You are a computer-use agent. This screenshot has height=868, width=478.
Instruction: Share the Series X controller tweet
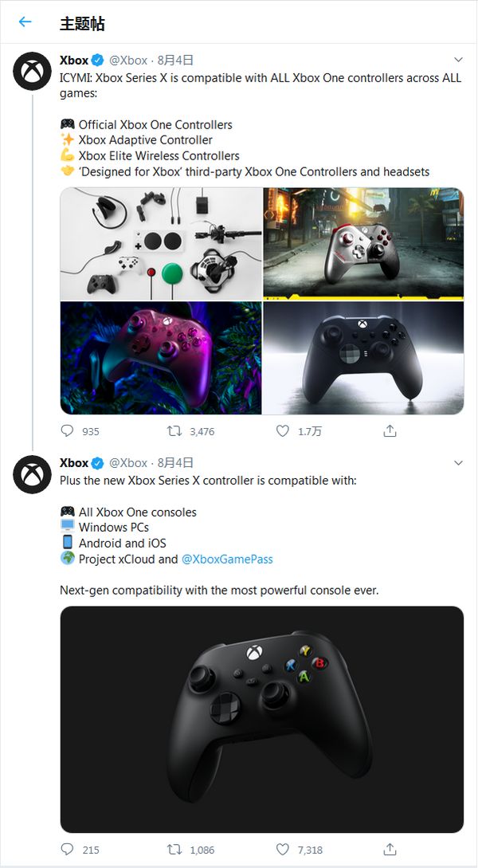(390, 850)
